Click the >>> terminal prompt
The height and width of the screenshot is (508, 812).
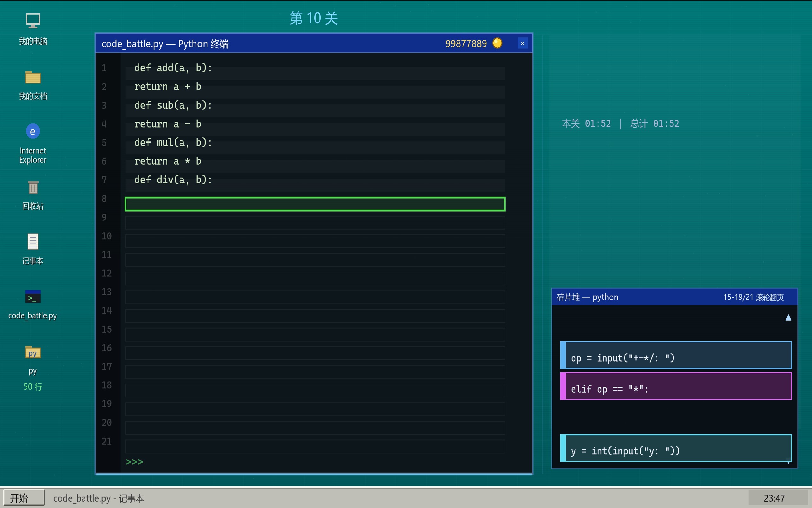[134, 462]
